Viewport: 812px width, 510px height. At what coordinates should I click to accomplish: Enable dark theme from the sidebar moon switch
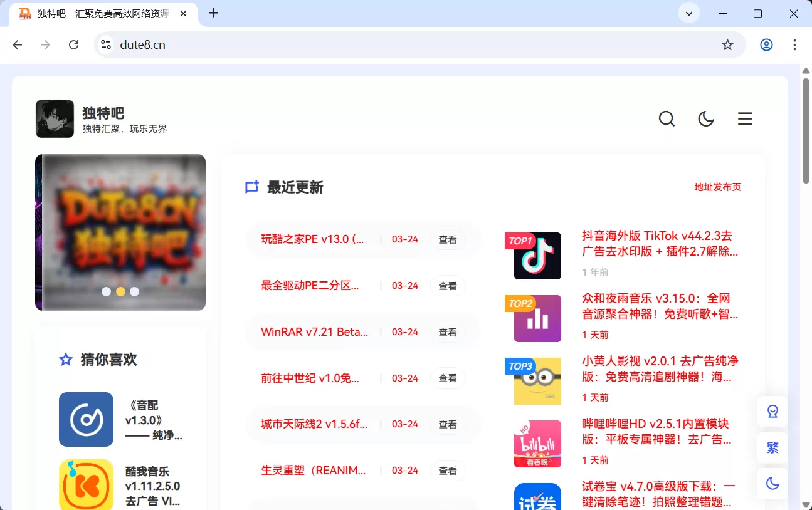coord(772,483)
